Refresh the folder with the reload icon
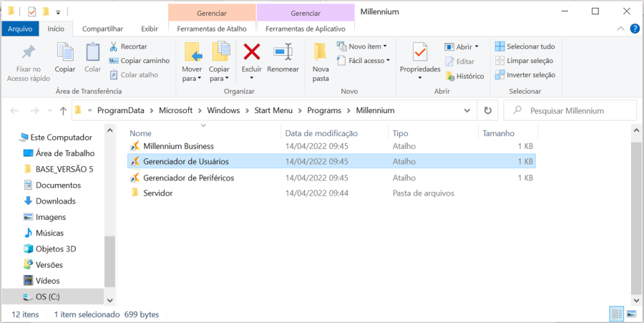Viewport: 644px width, 323px height. coord(487,110)
